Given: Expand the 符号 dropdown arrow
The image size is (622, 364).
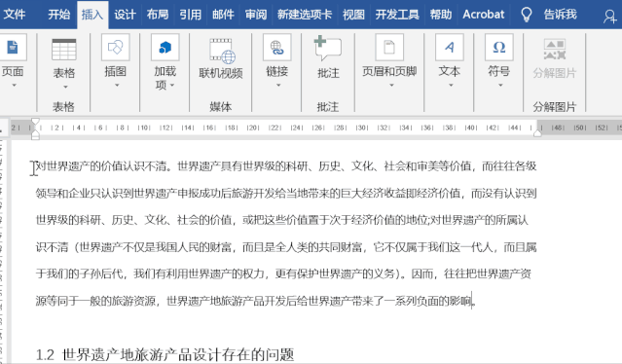Looking at the screenshot, I should [500, 85].
